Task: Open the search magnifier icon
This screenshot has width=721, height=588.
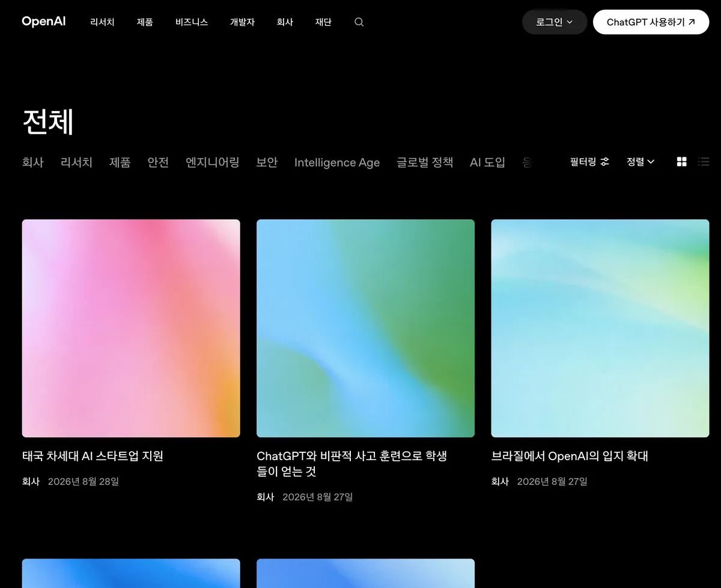Action: (x=359, y=22)
